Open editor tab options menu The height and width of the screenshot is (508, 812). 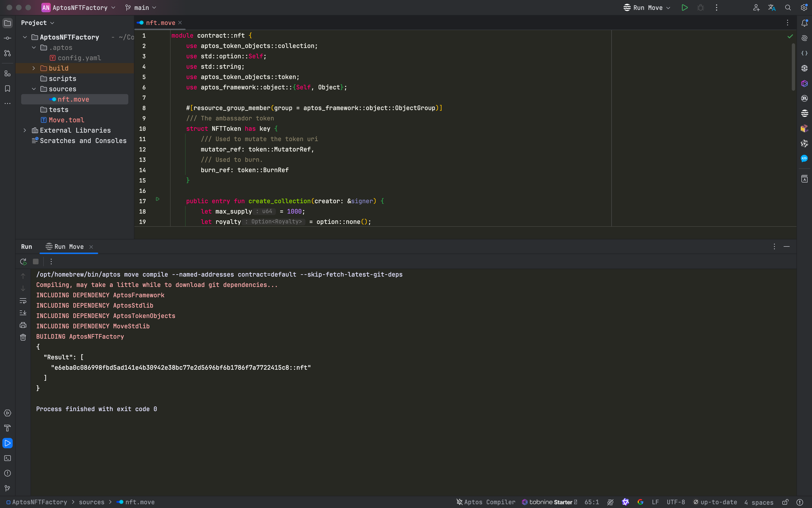click(788, 23)
